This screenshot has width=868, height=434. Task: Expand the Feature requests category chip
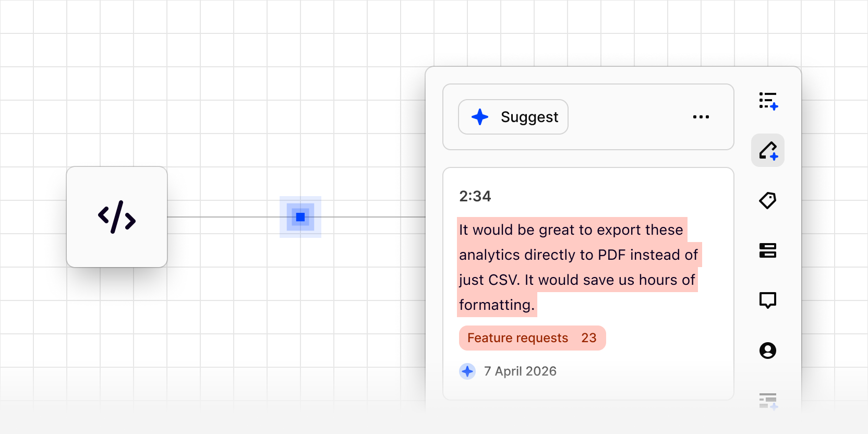(532, 338)
